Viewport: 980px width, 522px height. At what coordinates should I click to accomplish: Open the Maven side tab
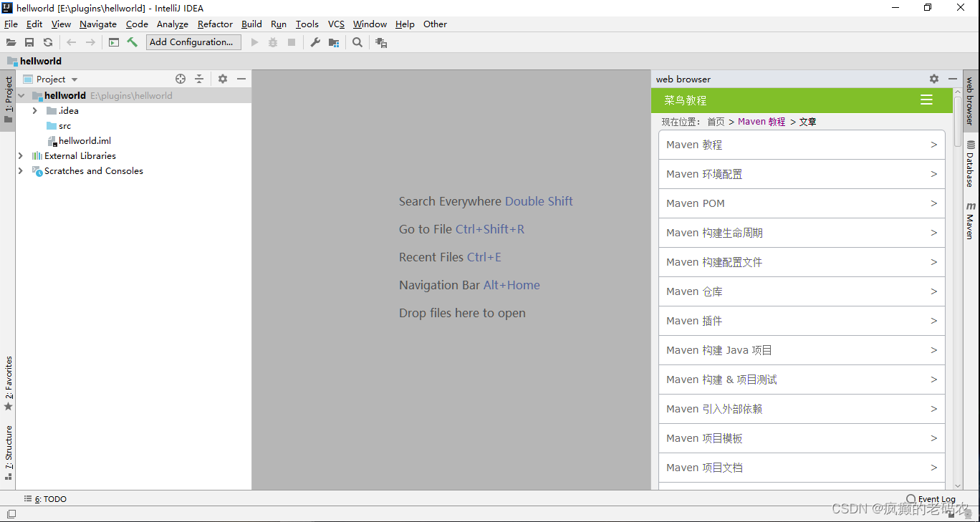click(x=971, y=221)
